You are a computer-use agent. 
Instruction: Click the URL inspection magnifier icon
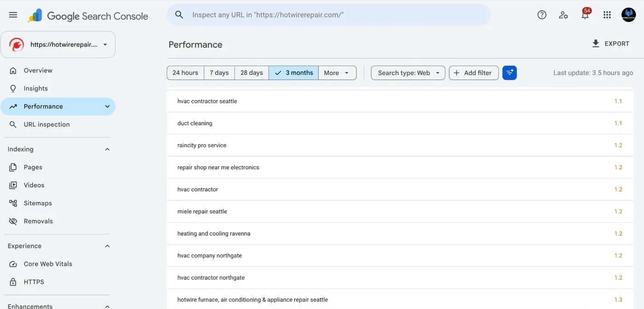(13, 124)
